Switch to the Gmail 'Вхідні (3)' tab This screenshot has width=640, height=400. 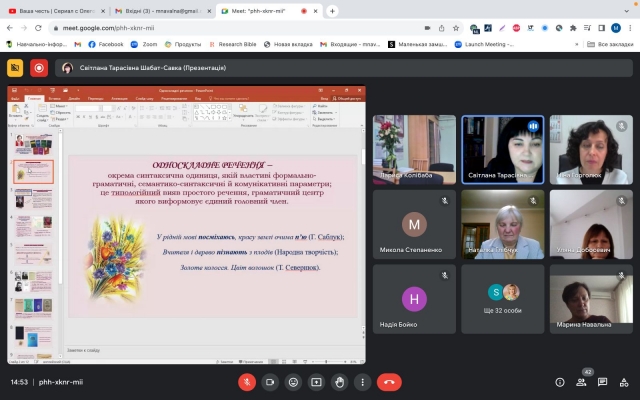(x=162, y=11)
